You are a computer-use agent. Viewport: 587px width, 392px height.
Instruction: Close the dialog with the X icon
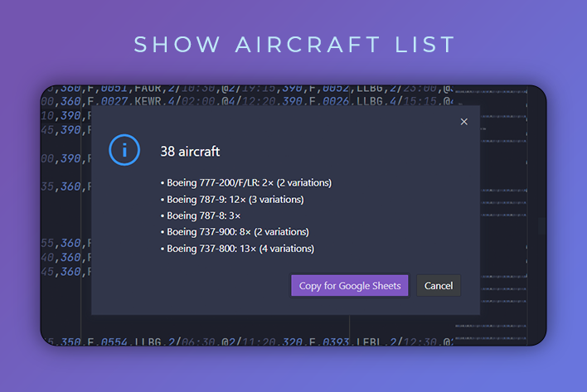(463, 122)
